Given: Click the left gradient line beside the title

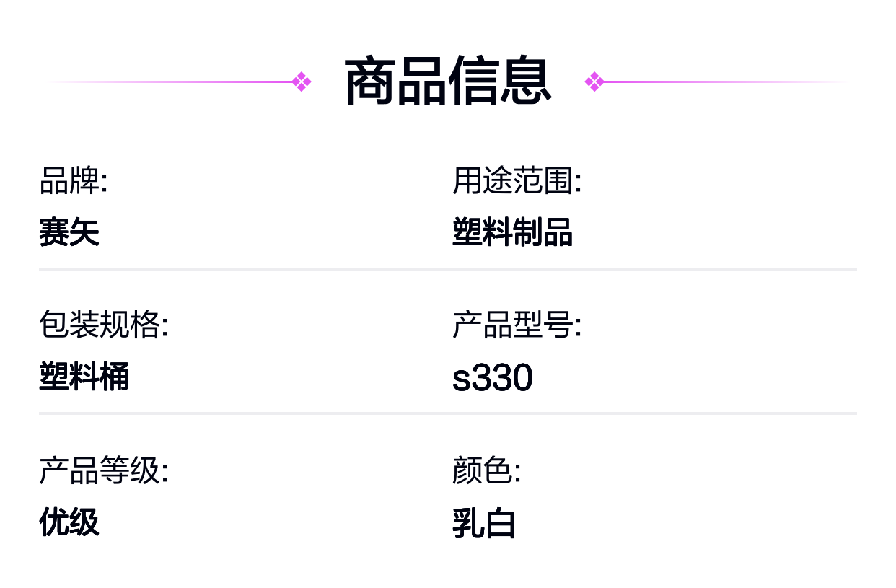Looking at the screenshot, I should pyautogui.click(x=171, y=82).
